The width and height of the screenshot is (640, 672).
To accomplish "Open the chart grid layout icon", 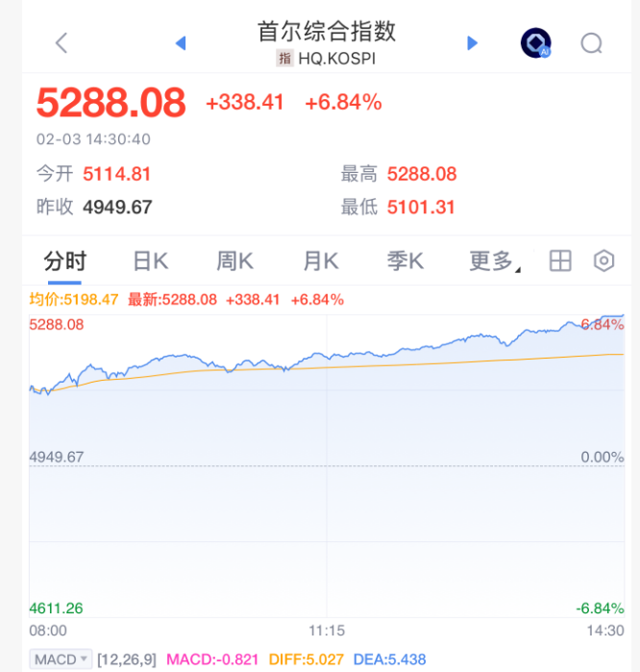I will [x=560, y=261].
